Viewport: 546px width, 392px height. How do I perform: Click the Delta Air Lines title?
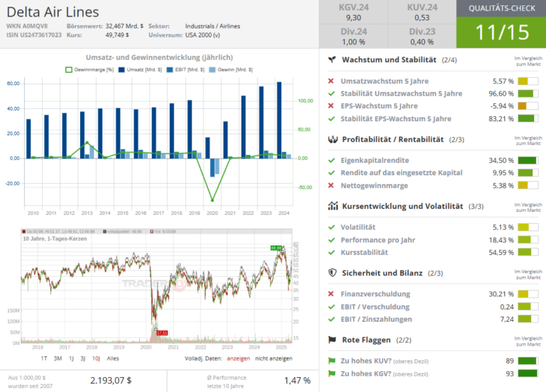[53, 12]
